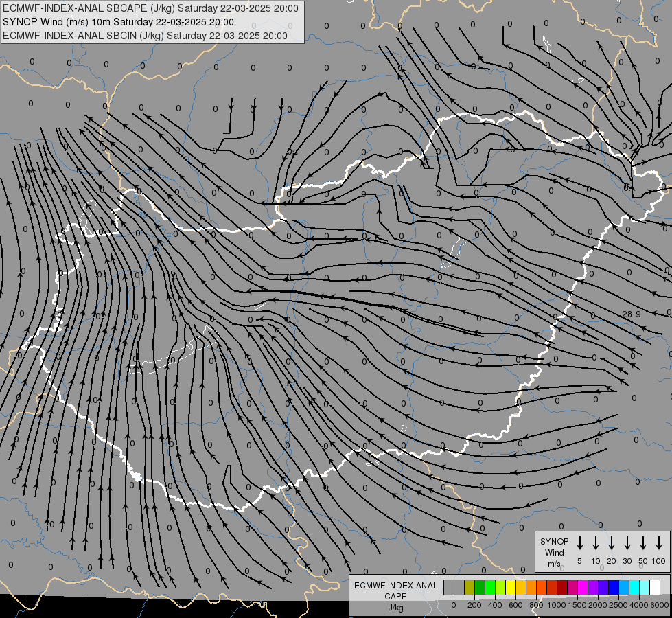
Task: Click the 30 label in the wind legend
Action: coord(627,561)
